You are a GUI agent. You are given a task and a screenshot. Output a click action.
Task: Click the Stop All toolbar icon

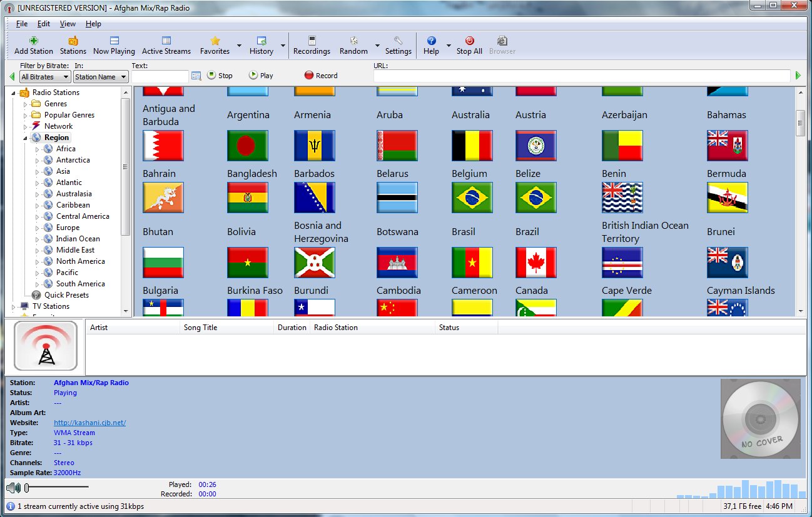point(469,41)
